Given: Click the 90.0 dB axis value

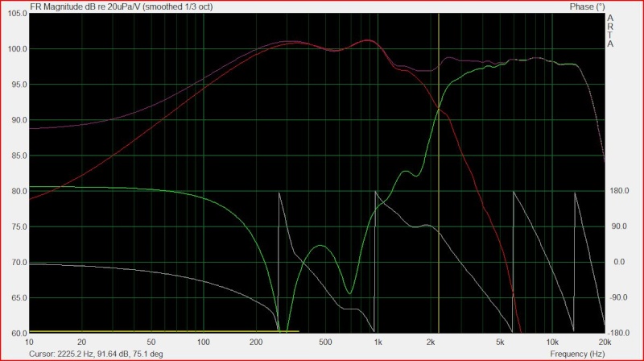Looking at the screenshot, I should [19, 120].
